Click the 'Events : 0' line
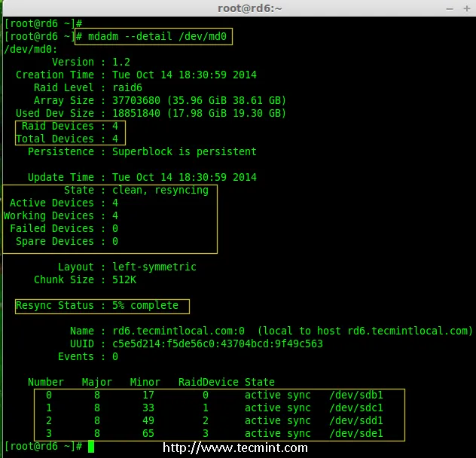Viewport: 476px width, 458px height. tap(88, 356)
